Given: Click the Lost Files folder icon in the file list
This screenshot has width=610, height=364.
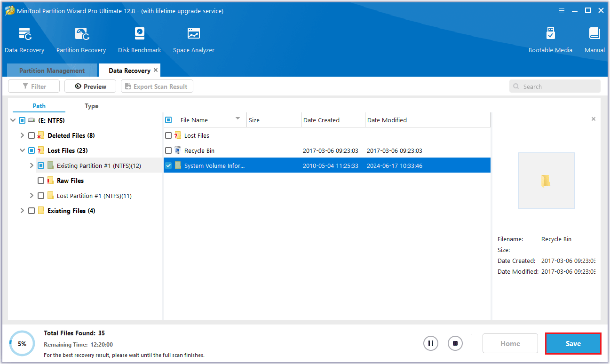Looking at the screenshot, I should point(177,135).
